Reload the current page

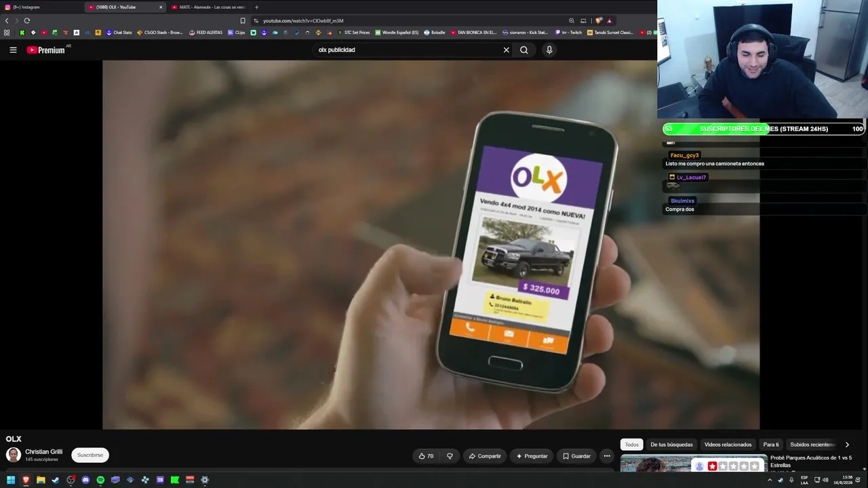[x=27, y=20]
